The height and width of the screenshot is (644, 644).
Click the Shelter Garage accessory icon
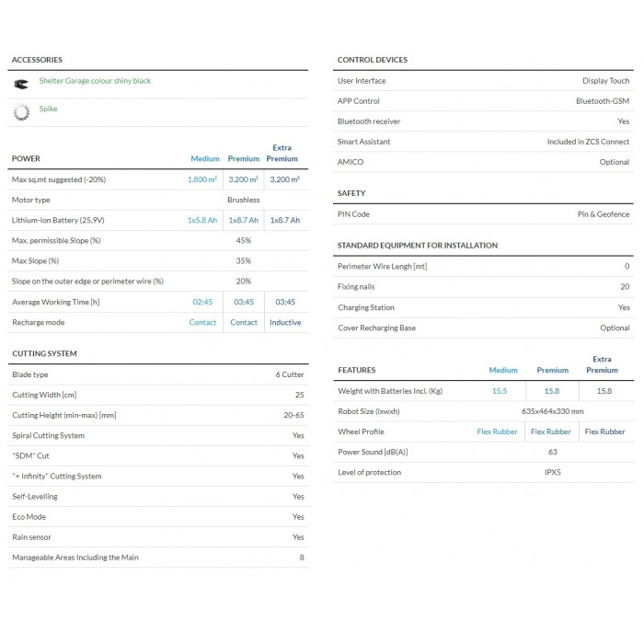[21, 83]
